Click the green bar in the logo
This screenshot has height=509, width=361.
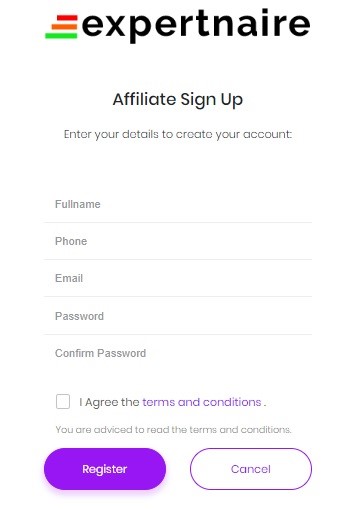[61, 35]
